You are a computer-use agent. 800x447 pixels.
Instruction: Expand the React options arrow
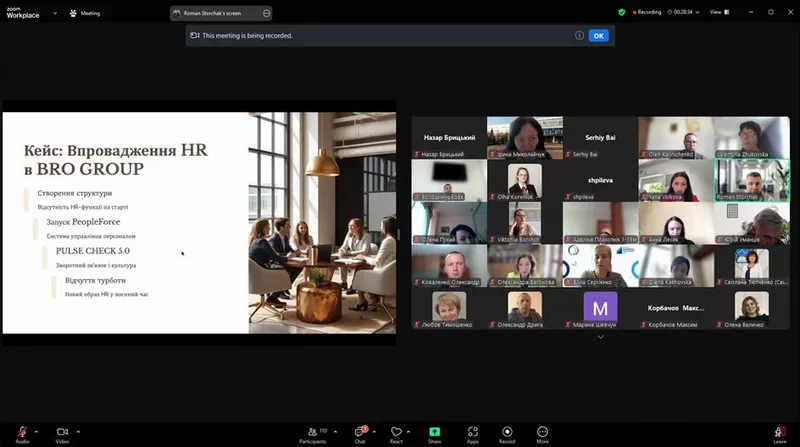[x=409, y=432]
